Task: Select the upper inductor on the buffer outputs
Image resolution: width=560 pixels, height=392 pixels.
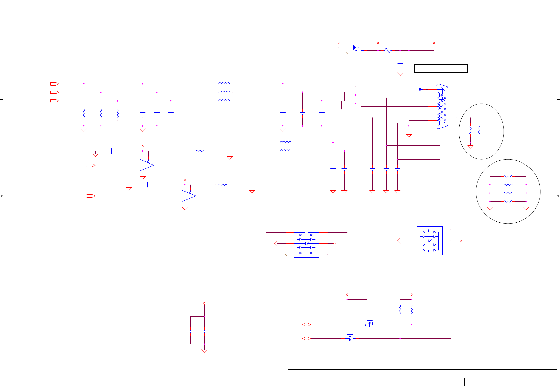Action: point(286,142)
